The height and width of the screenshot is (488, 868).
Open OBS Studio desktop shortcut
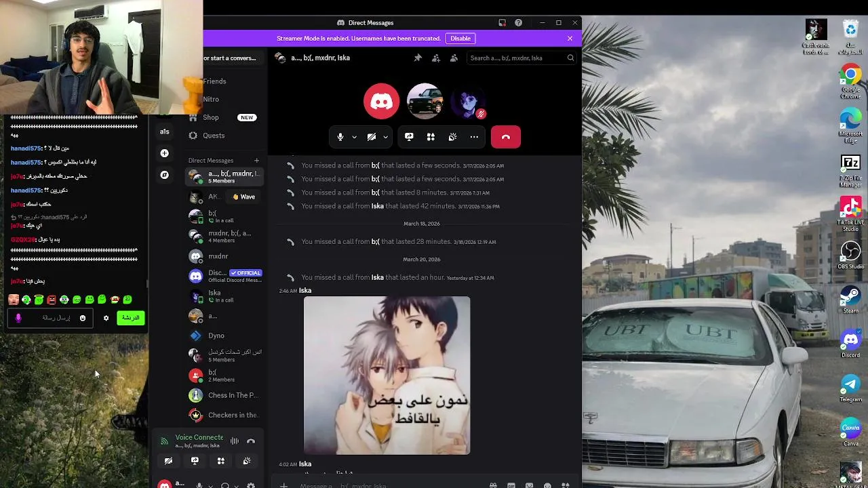(850, 255)
